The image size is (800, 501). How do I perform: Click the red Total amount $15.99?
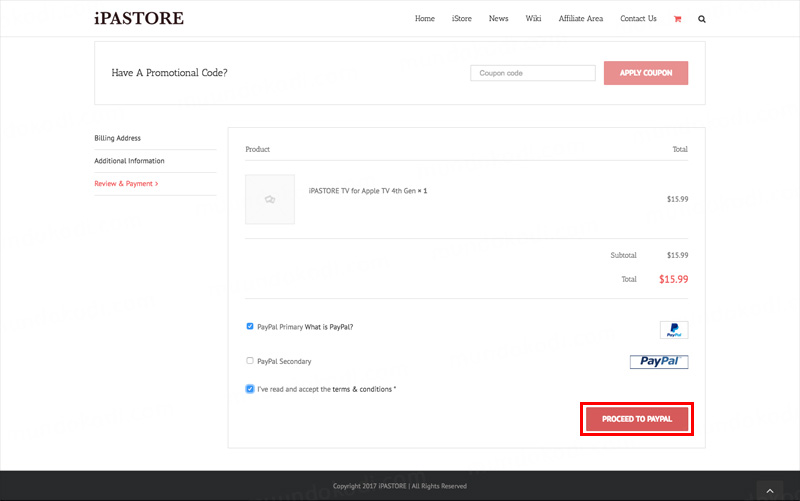click(673, 279)
